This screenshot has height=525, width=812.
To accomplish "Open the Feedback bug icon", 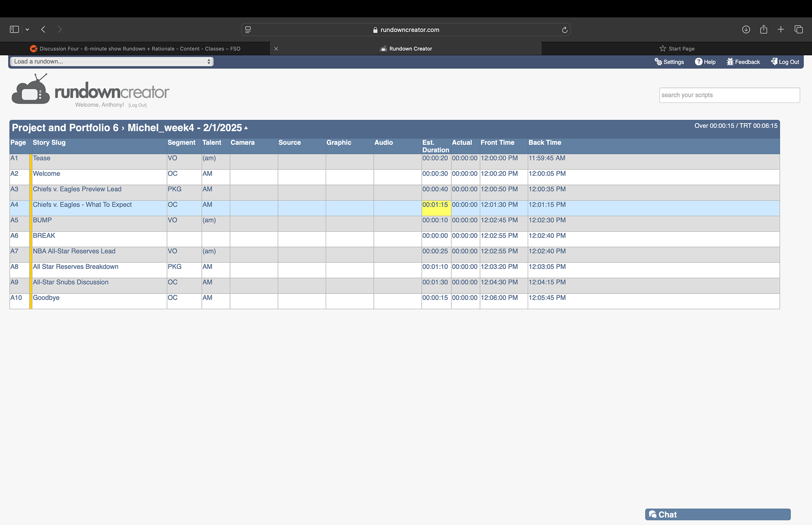I will click(x=730, y=62).
